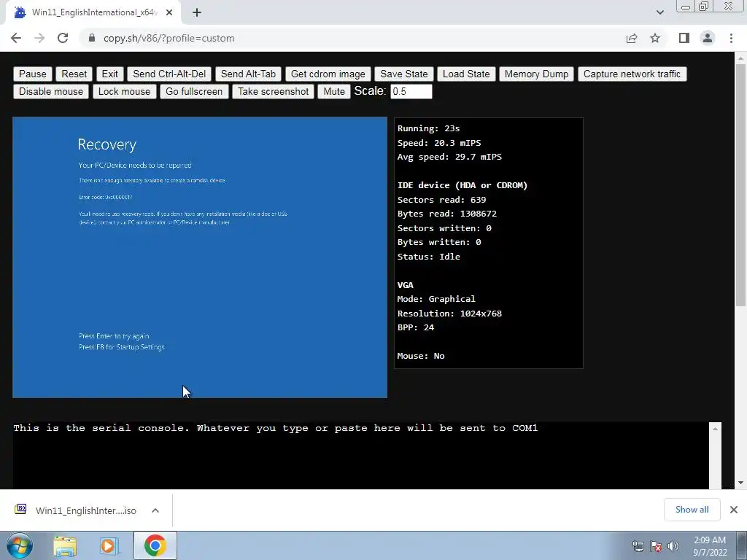
Task: Click the Take screenshot button
Action: pos(273,91)
